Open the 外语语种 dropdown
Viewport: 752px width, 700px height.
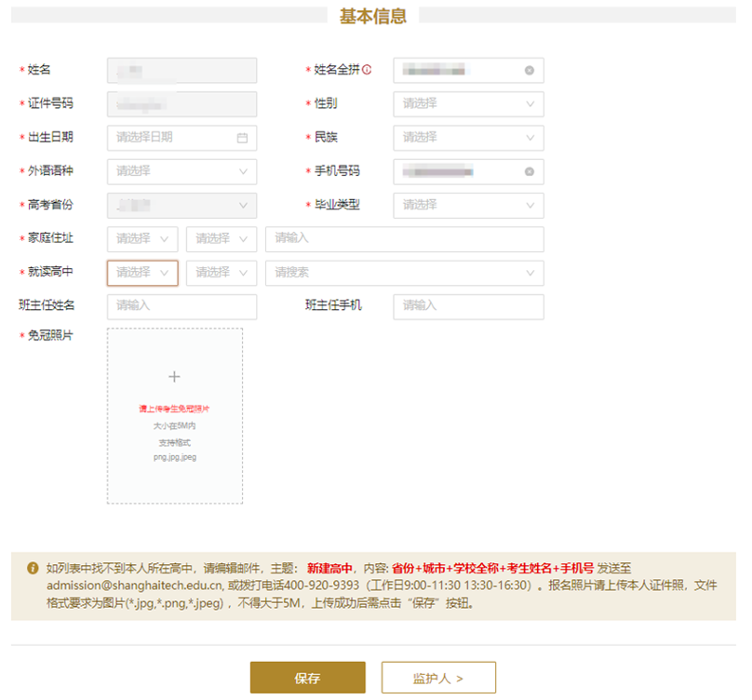click(181, 171)
